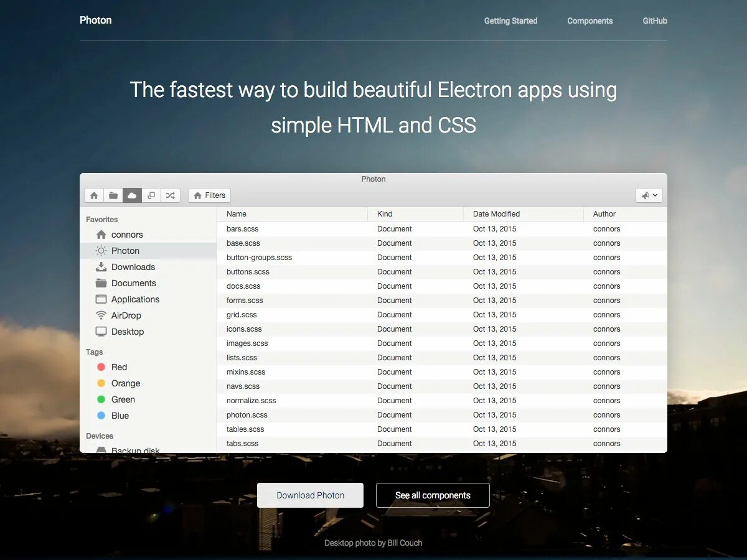Sort by the Date Modified column header

524,214
